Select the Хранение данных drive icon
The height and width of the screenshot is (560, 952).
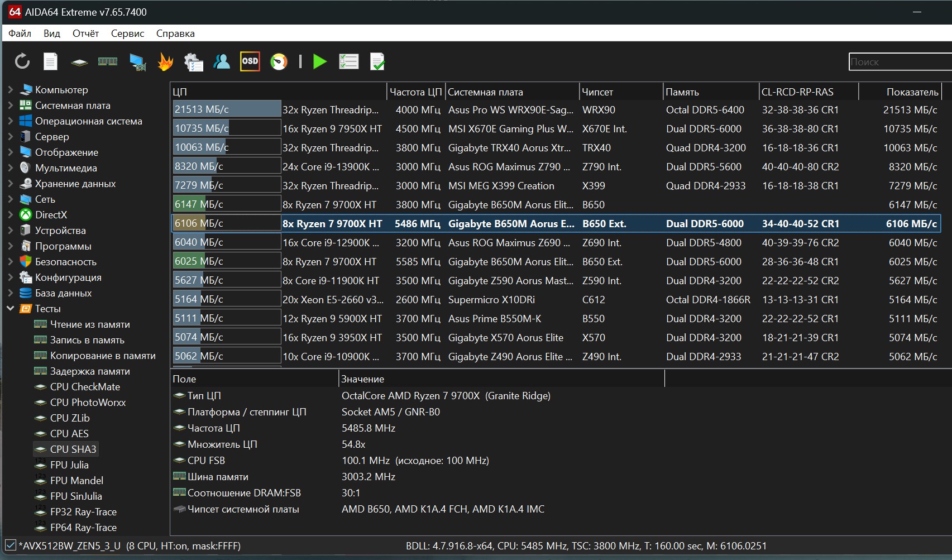pyautogui.click(x=26, y=183)
